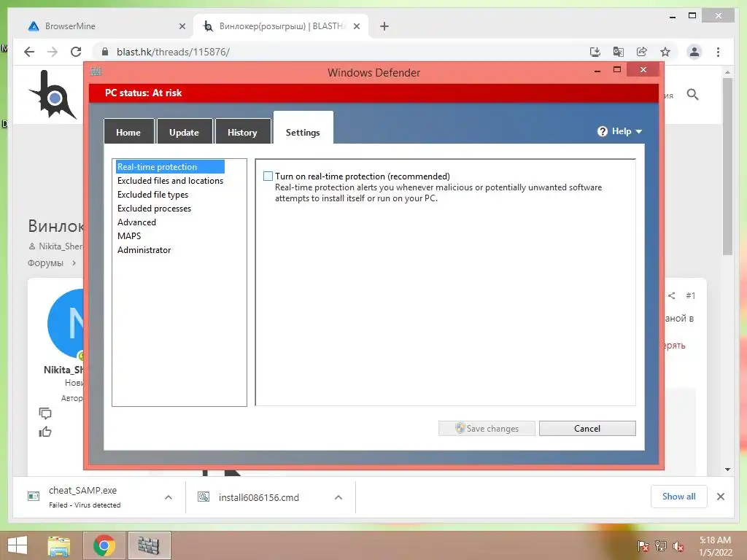Viewport: 747px width, 560px height.
Task: Switch to the Update tab
Action: coord(184,132)
